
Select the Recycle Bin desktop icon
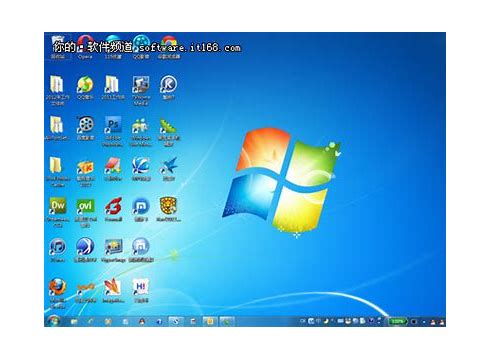(x=58, y=46)
